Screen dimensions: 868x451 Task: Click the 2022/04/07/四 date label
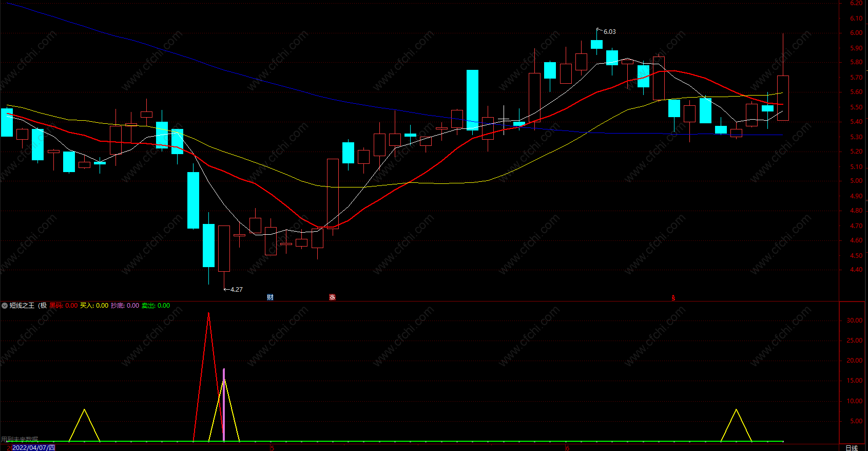(x=33, y=448)
